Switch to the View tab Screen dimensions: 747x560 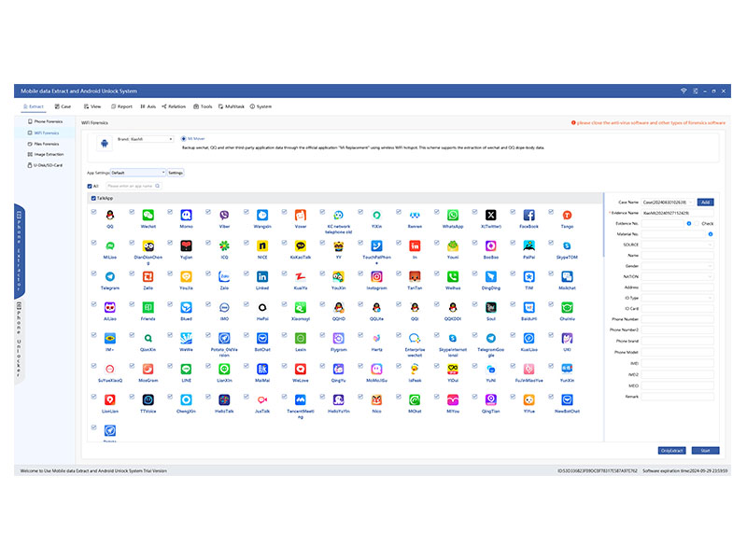tap(92, 106)
